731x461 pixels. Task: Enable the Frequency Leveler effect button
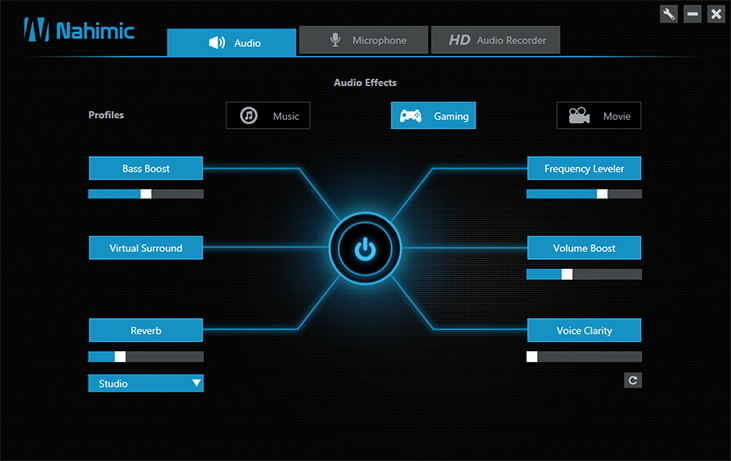pos(584,168)
